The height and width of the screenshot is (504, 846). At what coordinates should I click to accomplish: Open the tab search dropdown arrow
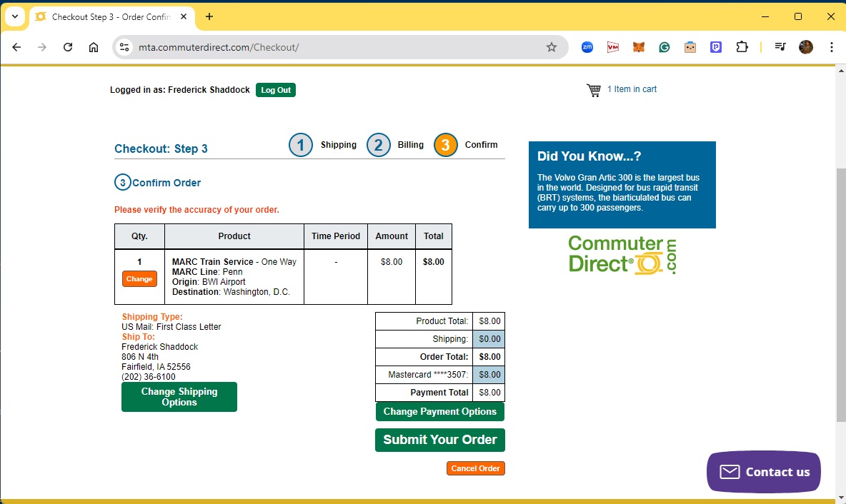15,16
